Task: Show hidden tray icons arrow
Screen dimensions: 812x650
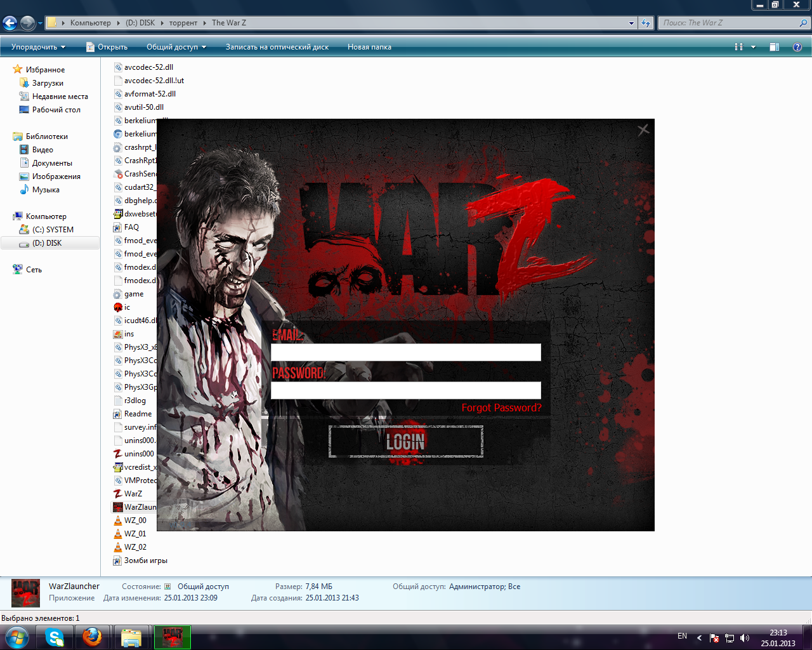Action: pyautogui.click(x=699, y=637)
